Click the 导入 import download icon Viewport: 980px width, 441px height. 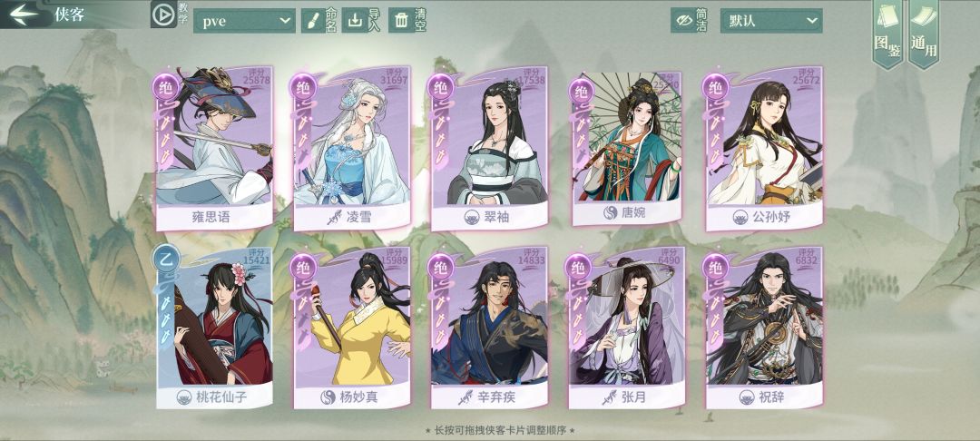[x=355, y=21]
